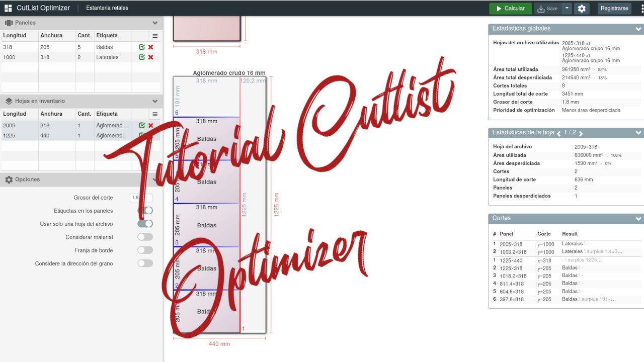The image size is (644, 362).
Task: Toggle Usar sólo una hoja del archivo
Action: click(145, 224)
